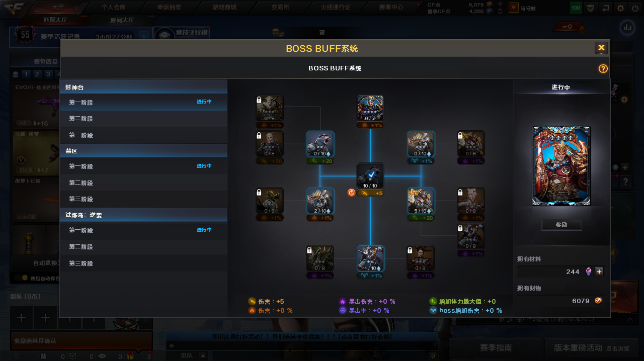This screenshot has width=644, height=361.
Task: Open the settings gear icon in top bar
Action: (x=621, y=8)
